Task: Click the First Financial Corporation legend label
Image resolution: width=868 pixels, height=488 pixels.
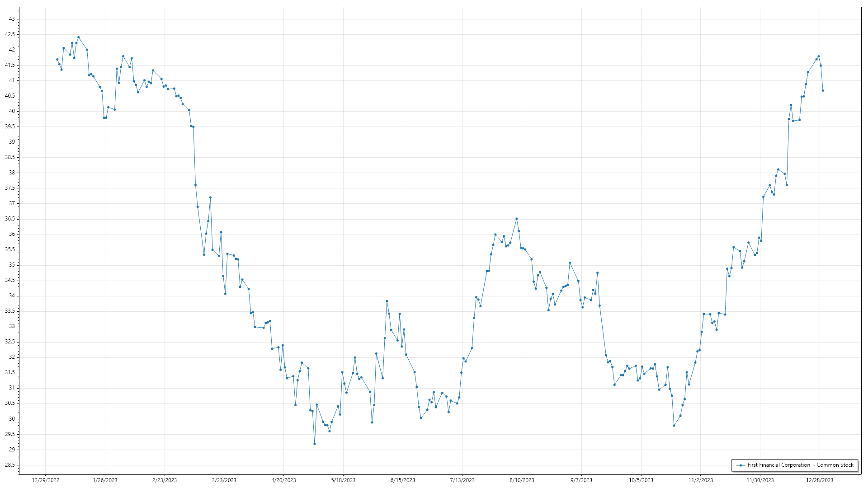Action: (800, 465)
